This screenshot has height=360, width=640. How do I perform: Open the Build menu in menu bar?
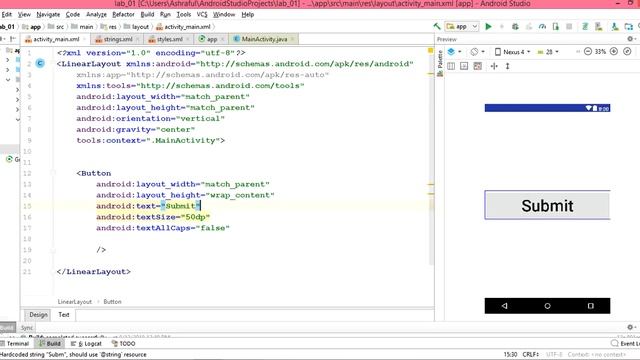[x=147, y=14]
